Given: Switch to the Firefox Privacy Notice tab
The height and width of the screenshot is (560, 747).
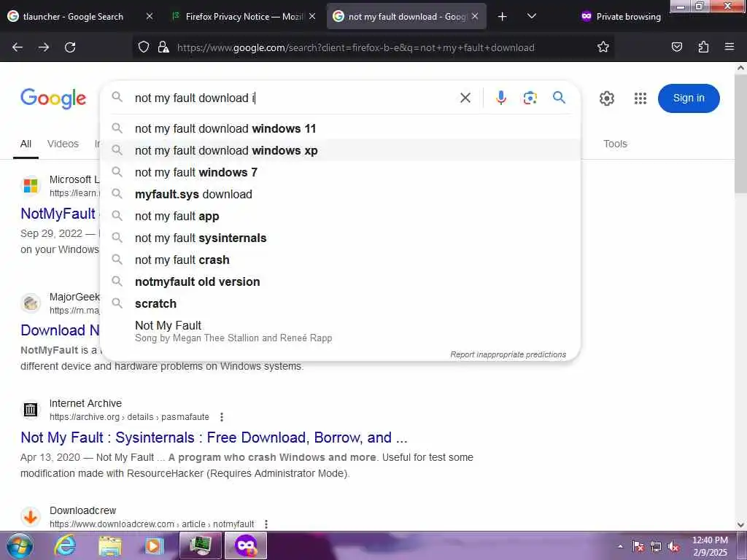Looking at the screenshot, I should click(x=244, y=17).
